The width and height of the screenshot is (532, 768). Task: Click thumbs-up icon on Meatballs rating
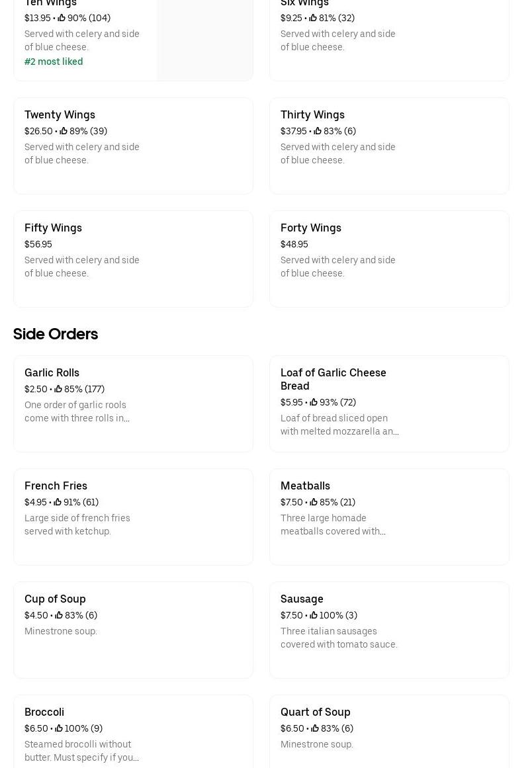tap(314, 502)
